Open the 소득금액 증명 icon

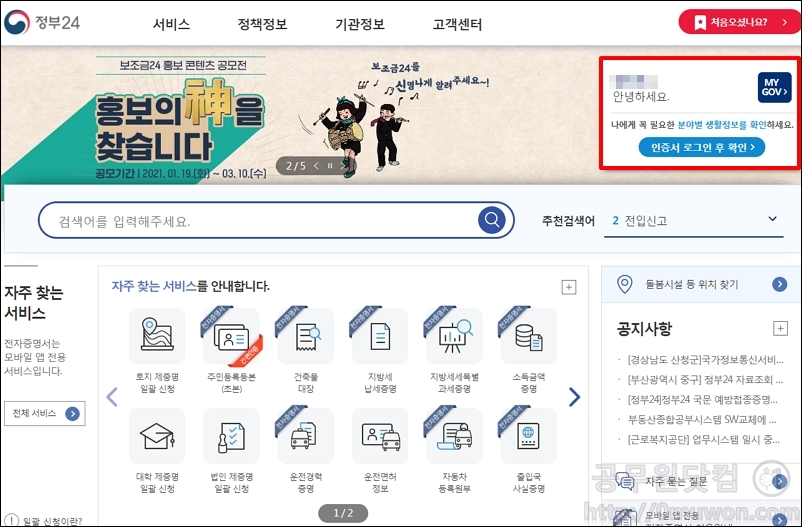click(528, 336)
